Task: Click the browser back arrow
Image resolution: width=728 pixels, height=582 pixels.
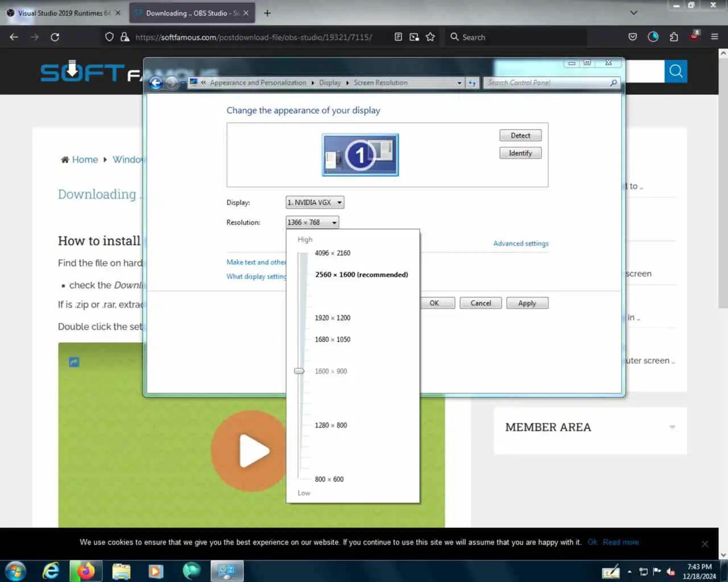Action: [x=14, y=37]
